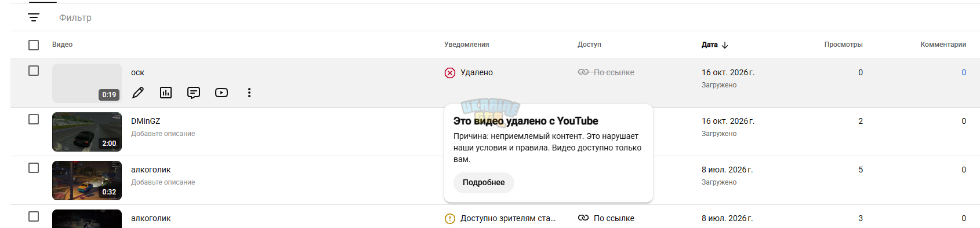This screenshot has width=980, height=228.
Task: Edit details via pencil icon for оск
Action: click(x=138, y=93)
